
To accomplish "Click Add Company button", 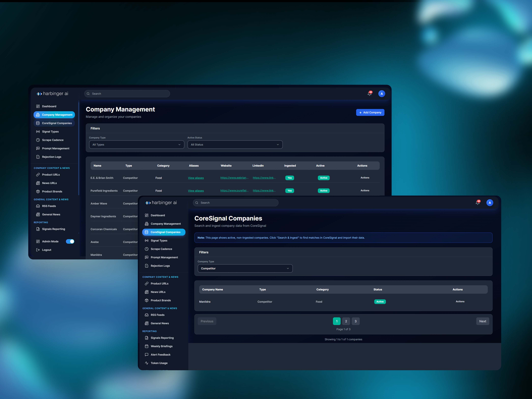I will click(x=370, y=112).
